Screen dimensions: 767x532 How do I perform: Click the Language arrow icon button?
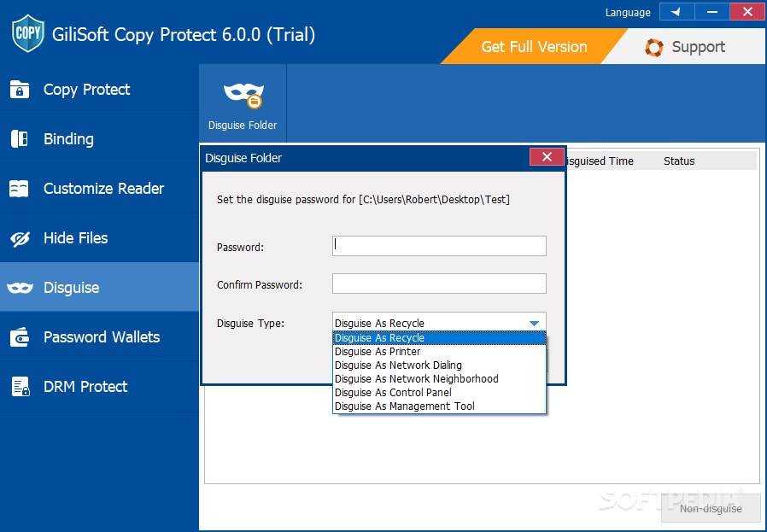676,12
